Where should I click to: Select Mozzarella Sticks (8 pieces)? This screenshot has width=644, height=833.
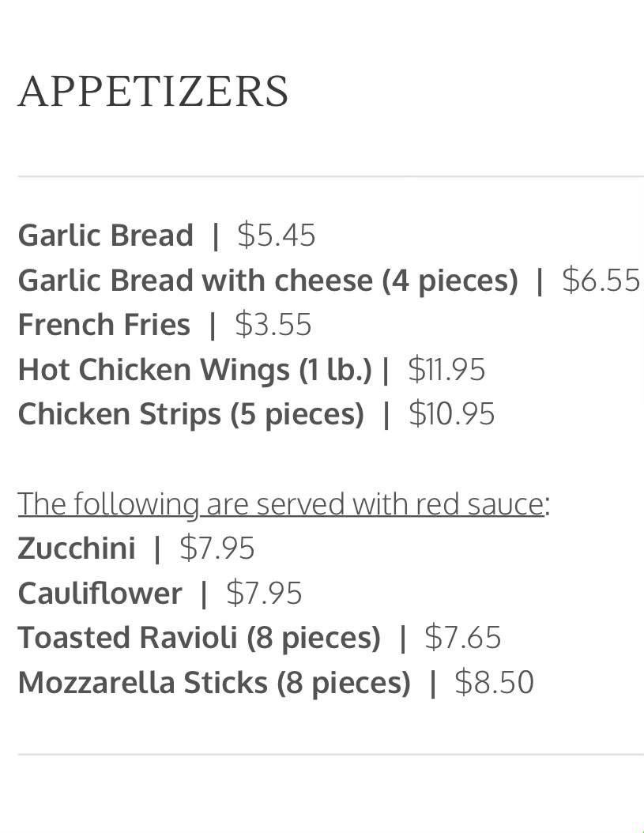pos(214,682)
